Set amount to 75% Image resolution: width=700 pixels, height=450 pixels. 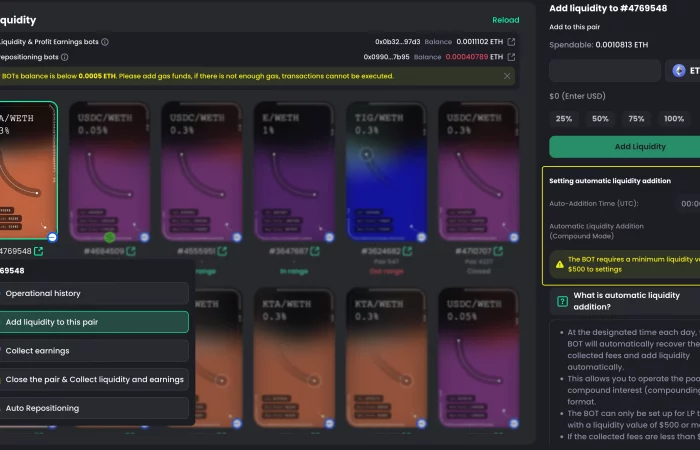point(636,119)
